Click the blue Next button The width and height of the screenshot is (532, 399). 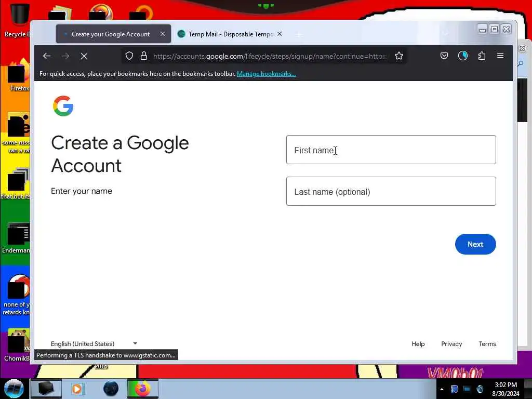tap(475, 244)
